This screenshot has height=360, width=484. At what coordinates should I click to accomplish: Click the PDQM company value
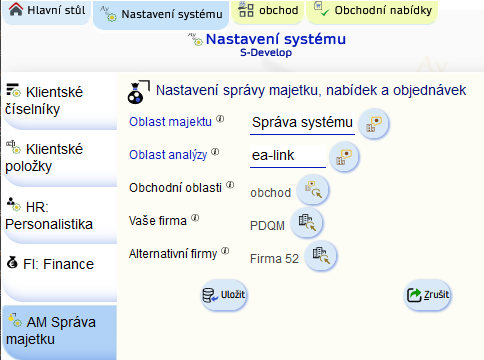click(267, 226)
